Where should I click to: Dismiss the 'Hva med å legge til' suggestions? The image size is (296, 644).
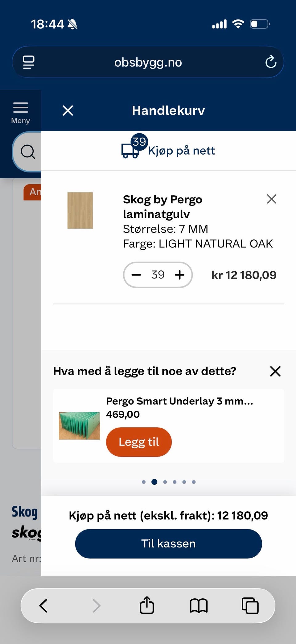click(x=275, y=371)
